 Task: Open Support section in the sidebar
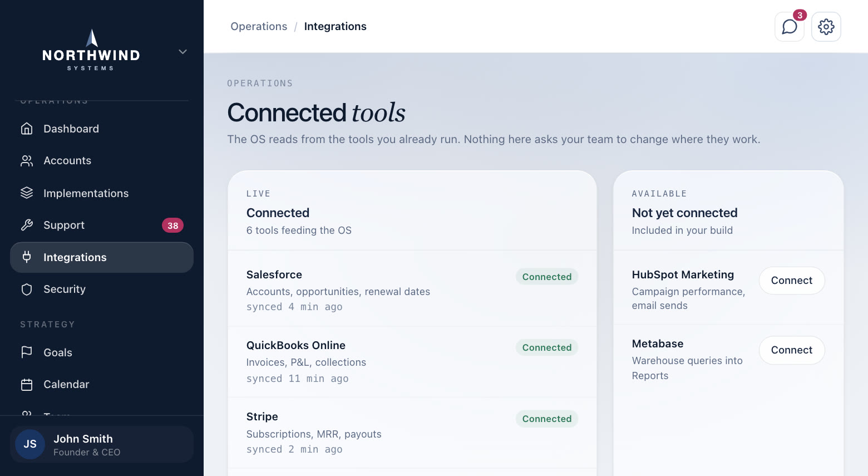[x=102, y=225]
